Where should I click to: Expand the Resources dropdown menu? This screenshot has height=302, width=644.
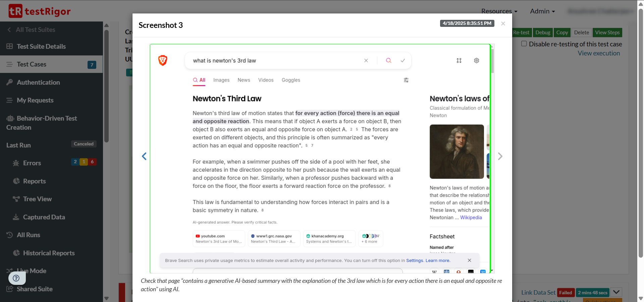point(499,11)
